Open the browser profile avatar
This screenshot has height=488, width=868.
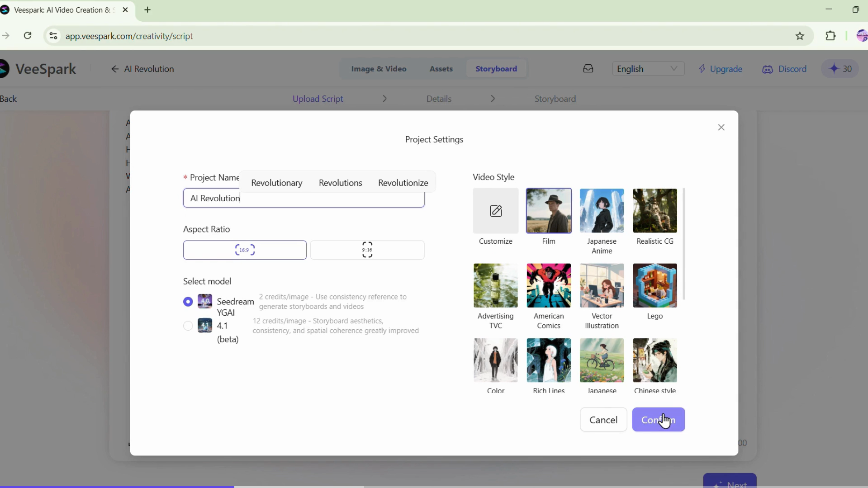click(862, 36)
